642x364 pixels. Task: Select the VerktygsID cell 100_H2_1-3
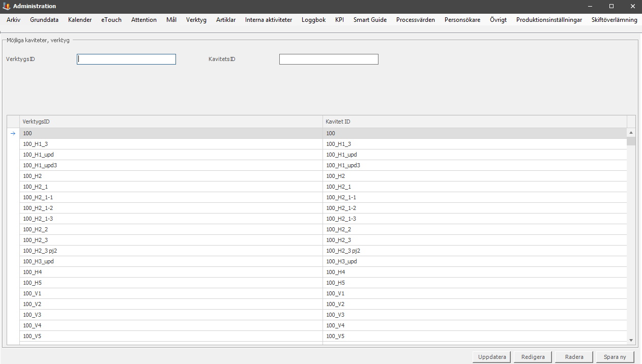coord(171,219)
